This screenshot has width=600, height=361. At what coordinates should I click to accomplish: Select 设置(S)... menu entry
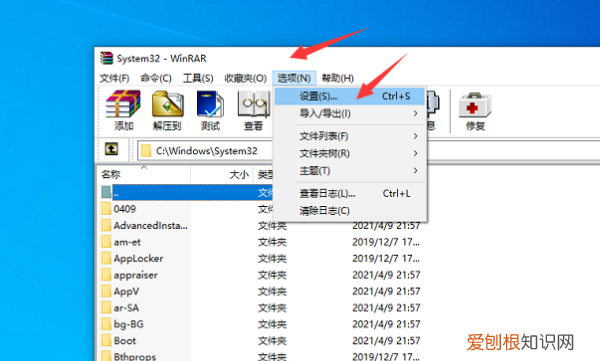tap(350, 96)
